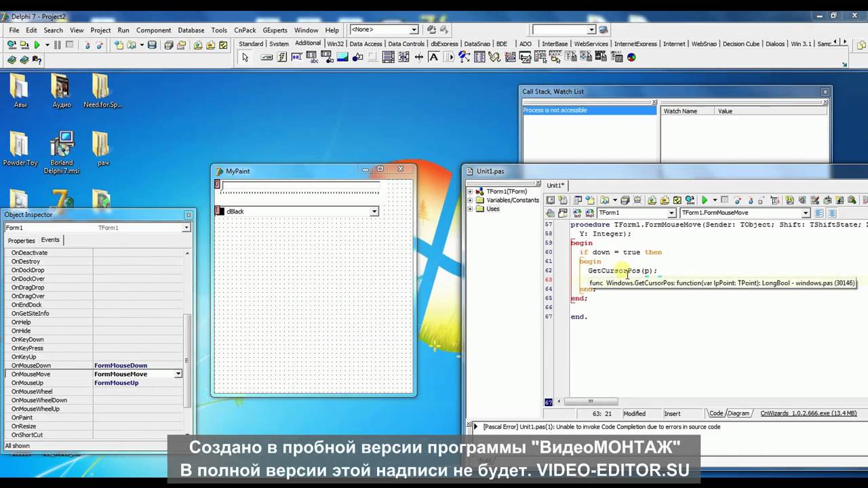Click the green Run button in main toolbar
868x488 pixels.
click(37, 45)
